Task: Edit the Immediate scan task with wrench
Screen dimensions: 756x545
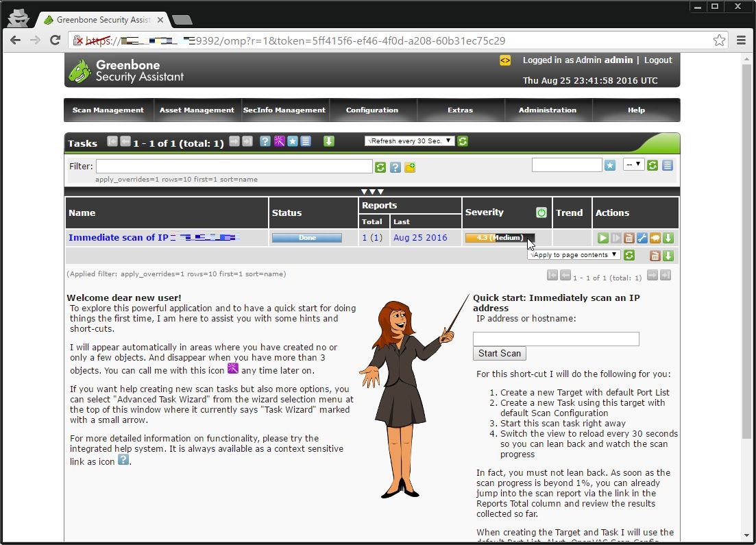Action: 642,238
